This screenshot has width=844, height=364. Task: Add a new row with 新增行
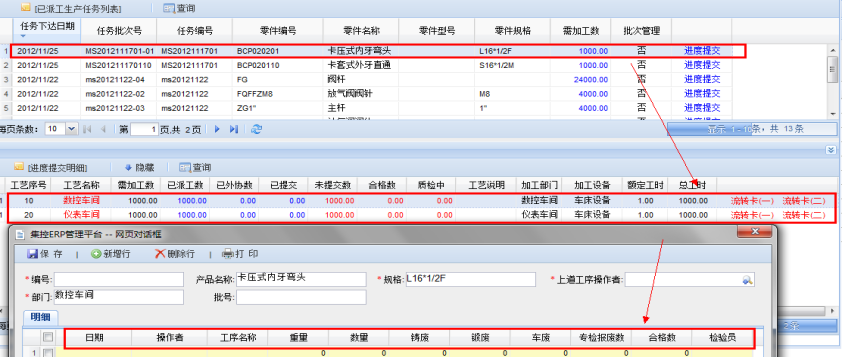[x=110, y=254]
